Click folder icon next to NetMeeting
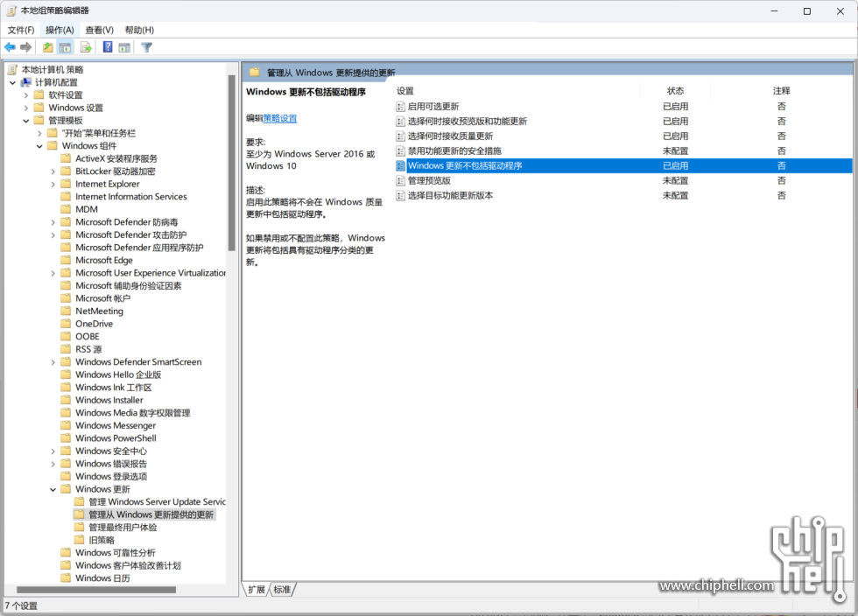Viewport: 858px width, 616px height. (x=66, y=311)
